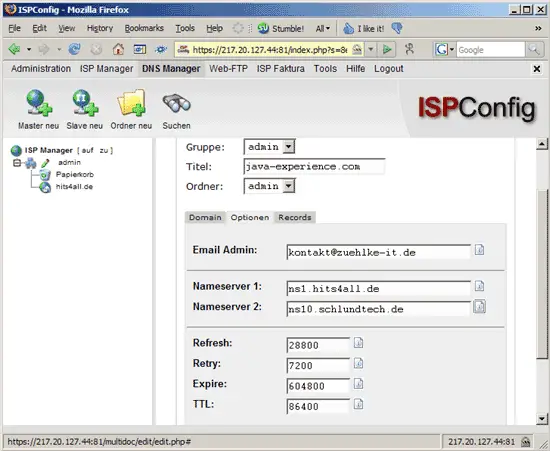Click the auf link in tree header

[x=88, y=150]
